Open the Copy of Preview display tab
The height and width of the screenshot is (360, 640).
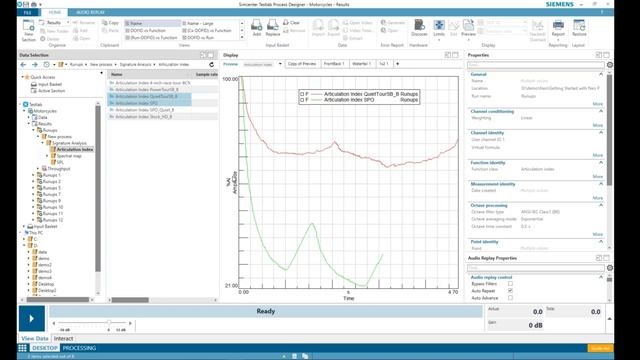pos(302,64)
